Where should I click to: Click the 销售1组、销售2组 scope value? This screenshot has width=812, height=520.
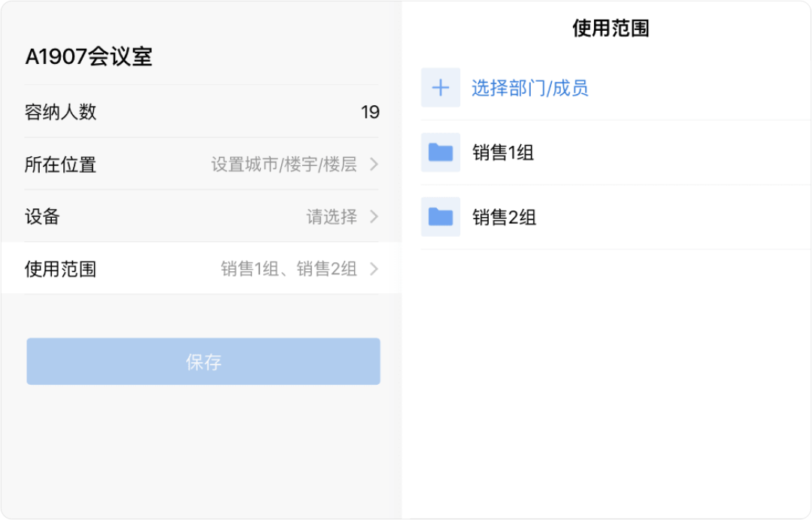[x=289, y=269]
